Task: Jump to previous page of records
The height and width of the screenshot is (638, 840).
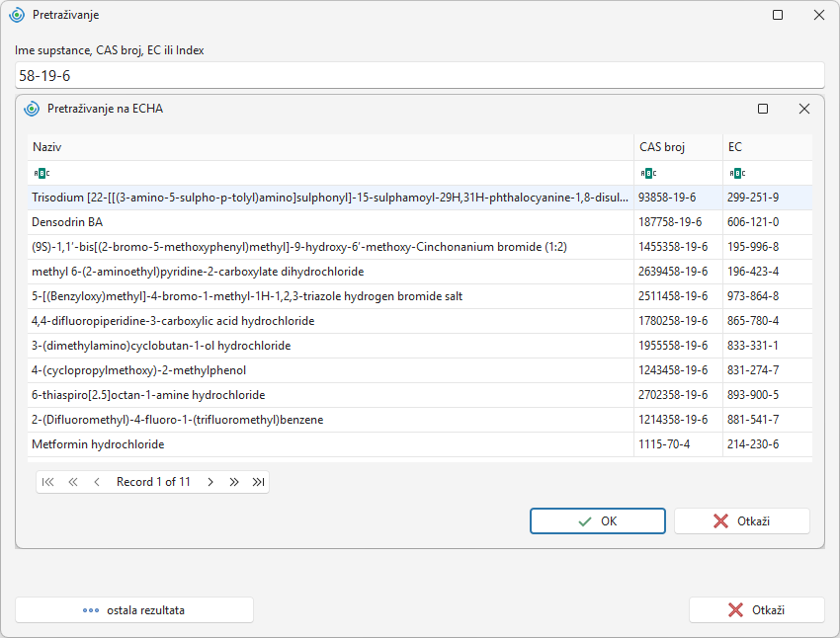Action: tap(73, 482)
